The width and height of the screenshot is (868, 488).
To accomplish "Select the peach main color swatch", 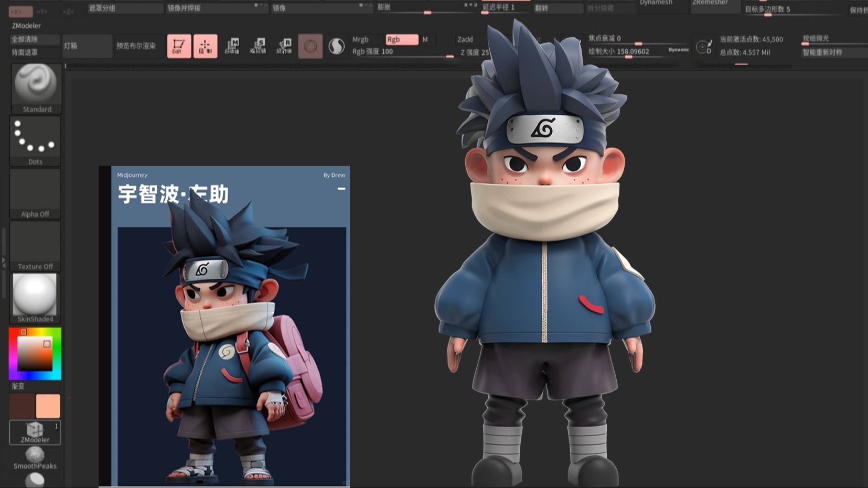I will pos(48,406).
